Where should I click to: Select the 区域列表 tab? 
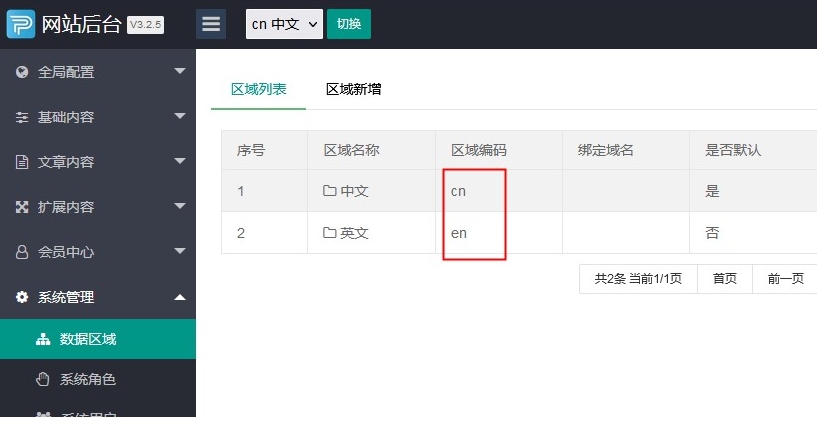click(x=258, y=89)
